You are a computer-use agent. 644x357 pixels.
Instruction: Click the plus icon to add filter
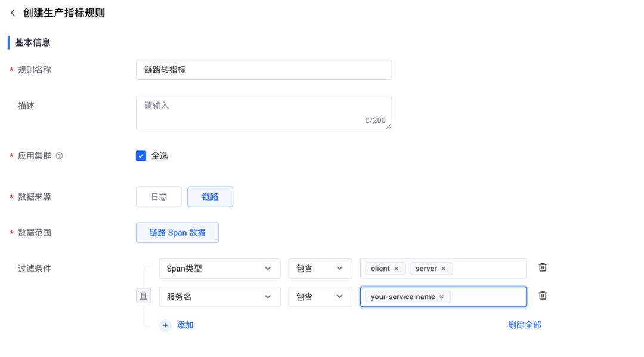tap(165, 325)
